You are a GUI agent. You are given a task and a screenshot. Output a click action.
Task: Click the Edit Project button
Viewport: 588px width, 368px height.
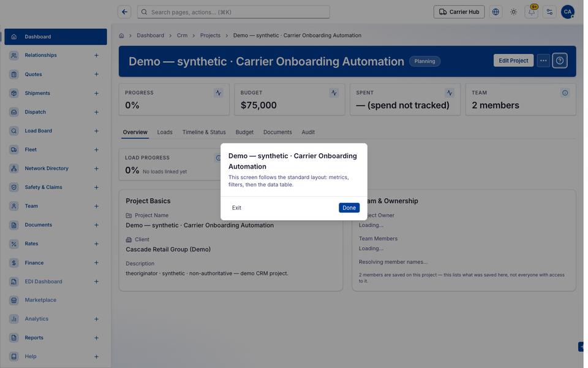tap(513, 61)
